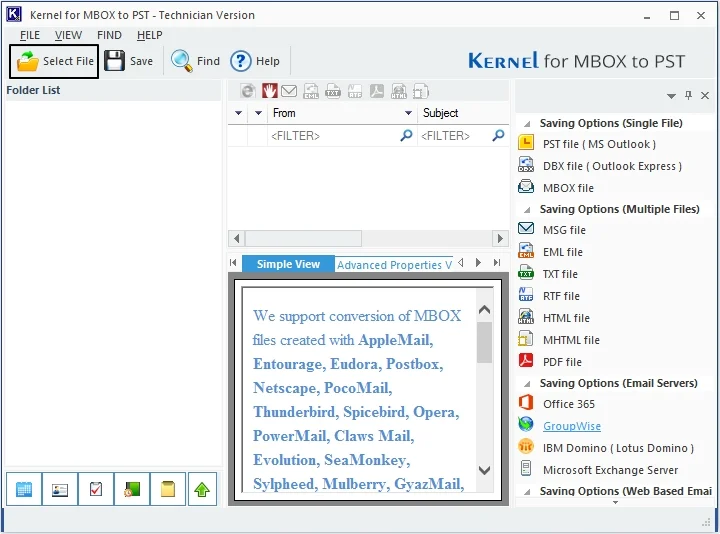Open the first column dropdown arrow in header
Screen dimensions: 720x534
click(x=238, y=113)
